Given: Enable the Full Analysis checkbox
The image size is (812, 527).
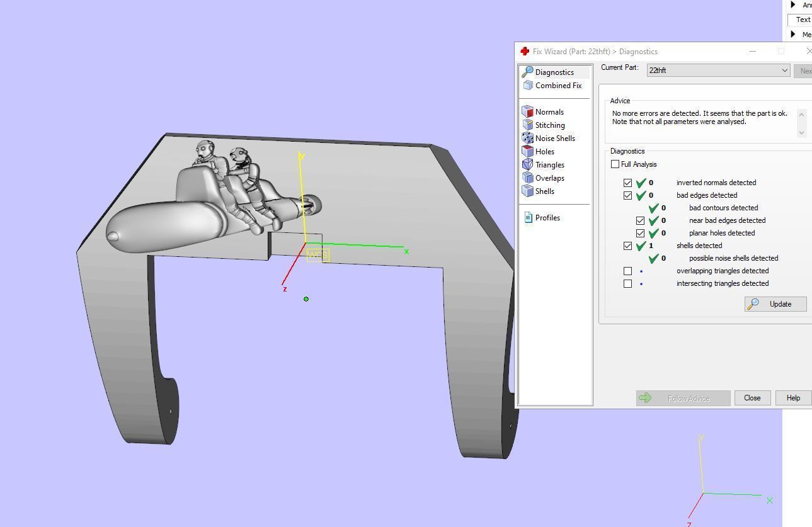Looking at the screenshot, I should 615,164.
